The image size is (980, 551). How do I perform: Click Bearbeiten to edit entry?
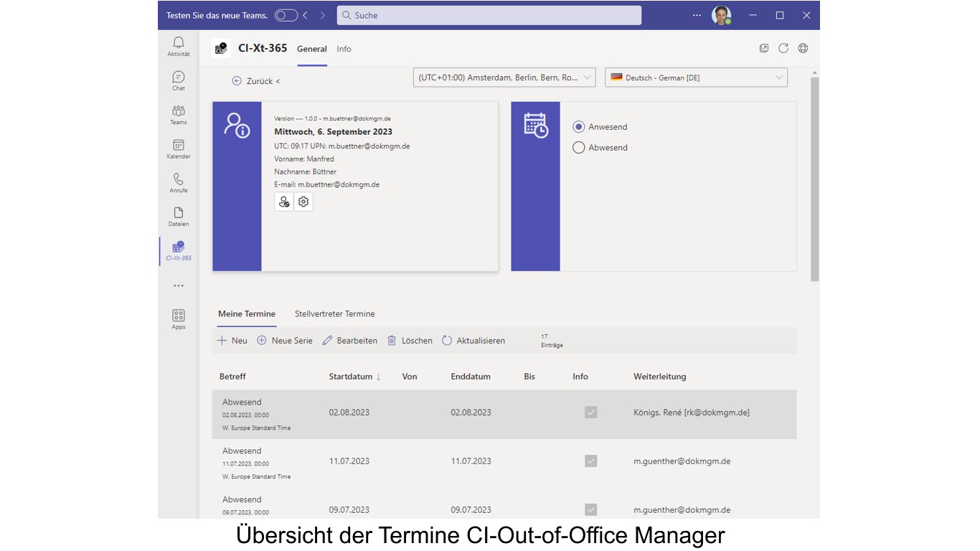349,341
